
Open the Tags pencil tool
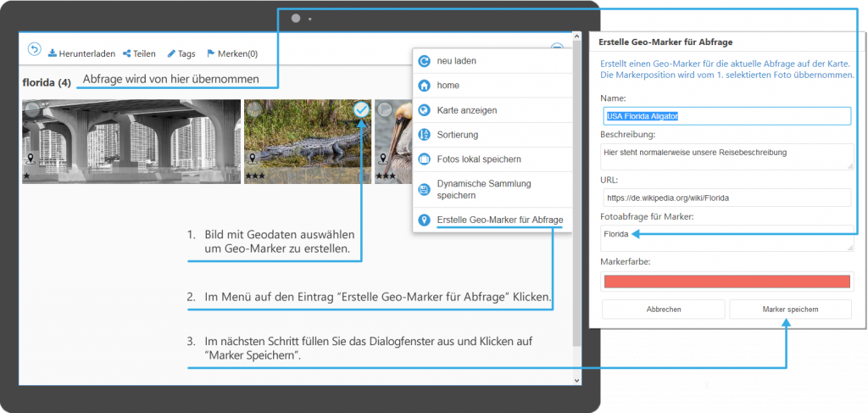coord(171,53)
